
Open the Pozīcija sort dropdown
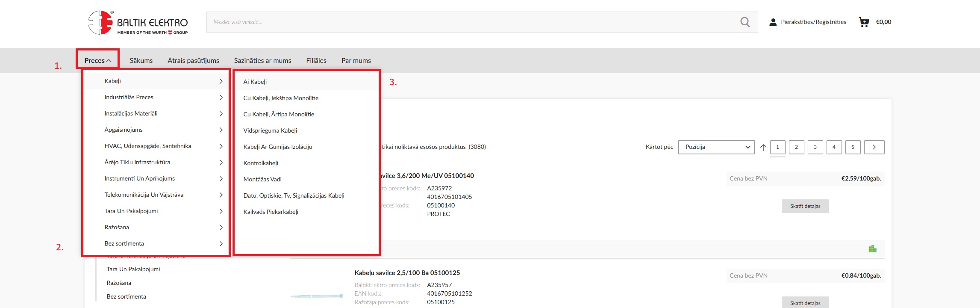[x=716, y=147]
